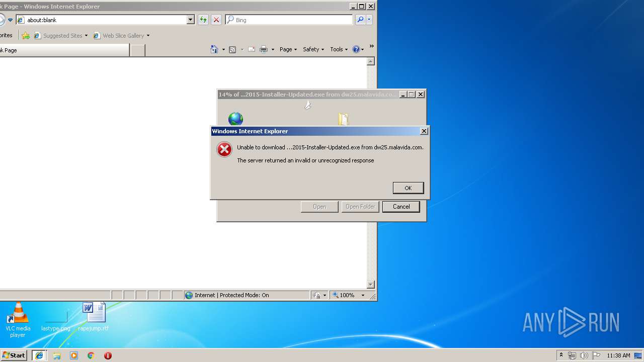This screenshot has height=362, width=644.
Task: Click the Read Mail icon
Action: click(x=251, y=49)
